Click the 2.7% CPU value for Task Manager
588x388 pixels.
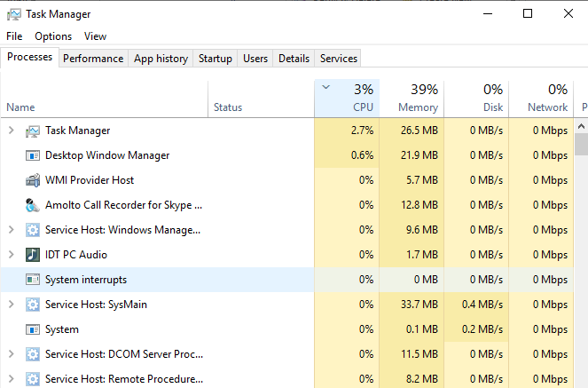tap(362, 131)
